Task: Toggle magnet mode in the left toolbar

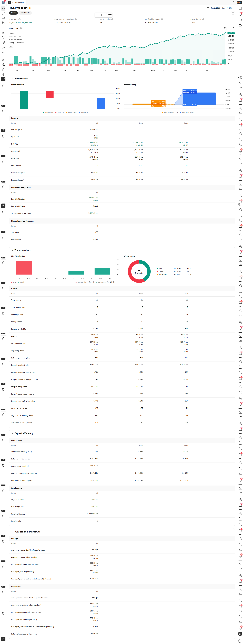Action: click(x=3, y=60)
